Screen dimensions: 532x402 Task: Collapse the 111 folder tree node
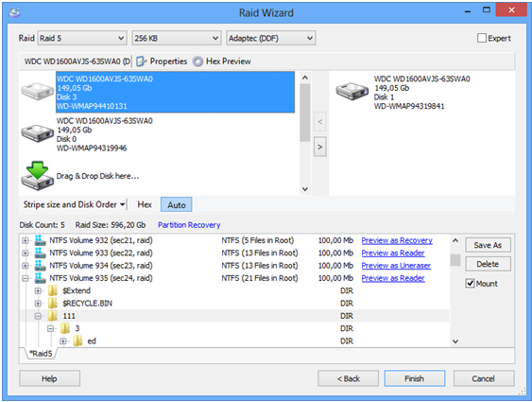click(38, 316)
